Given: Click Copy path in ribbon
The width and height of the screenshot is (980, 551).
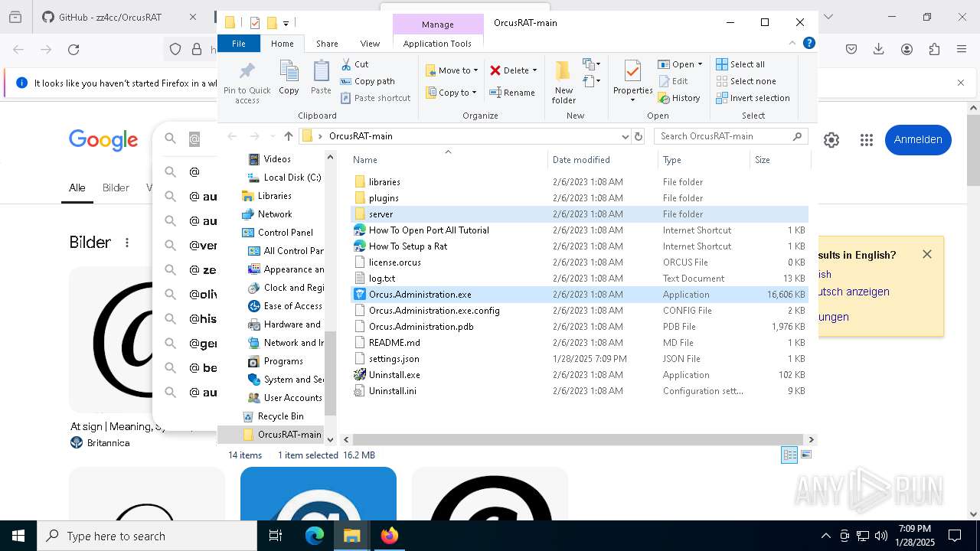Looking at the screenshot, I should coord(368,81).
